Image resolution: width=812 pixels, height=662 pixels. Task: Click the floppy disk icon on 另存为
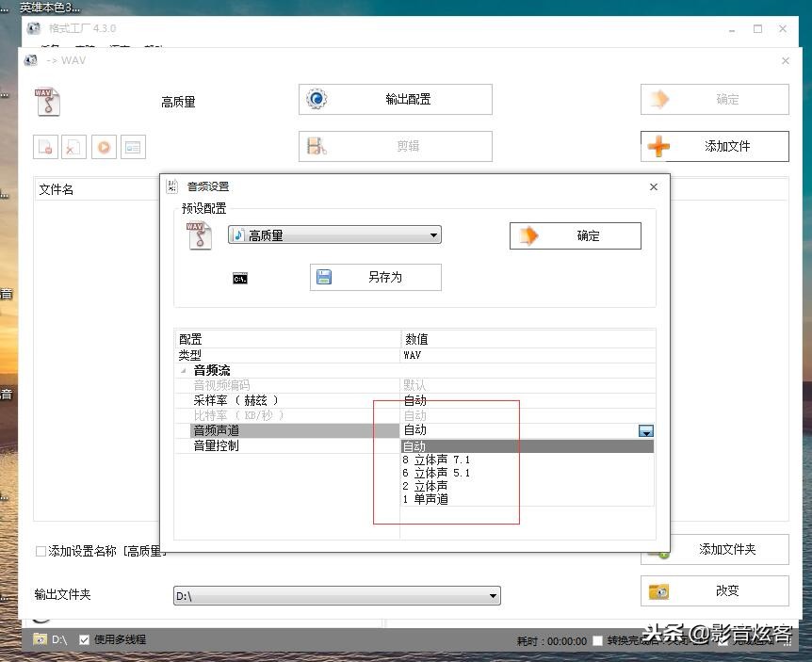click(320, 277)
